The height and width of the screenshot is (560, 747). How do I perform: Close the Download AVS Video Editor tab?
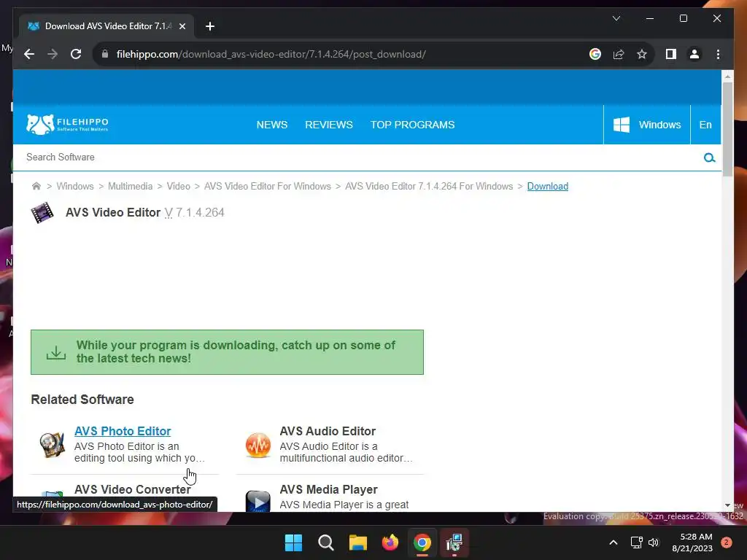click(182, 26)
